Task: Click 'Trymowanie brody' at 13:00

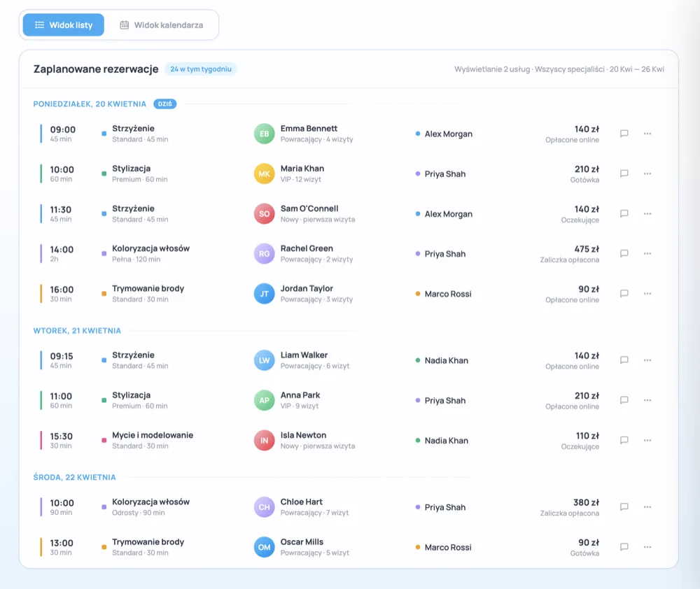Action: (x=148, y=542)
